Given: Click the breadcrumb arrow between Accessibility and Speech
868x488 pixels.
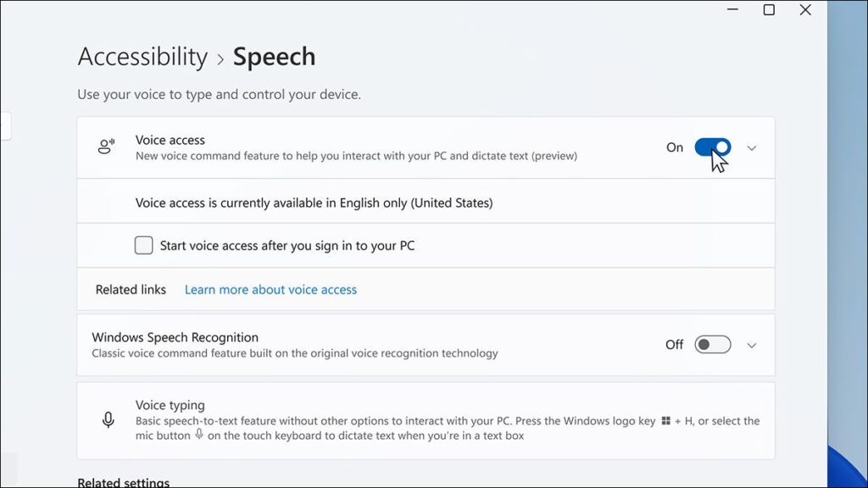Looking at the screenshot, I should [220, 59].
